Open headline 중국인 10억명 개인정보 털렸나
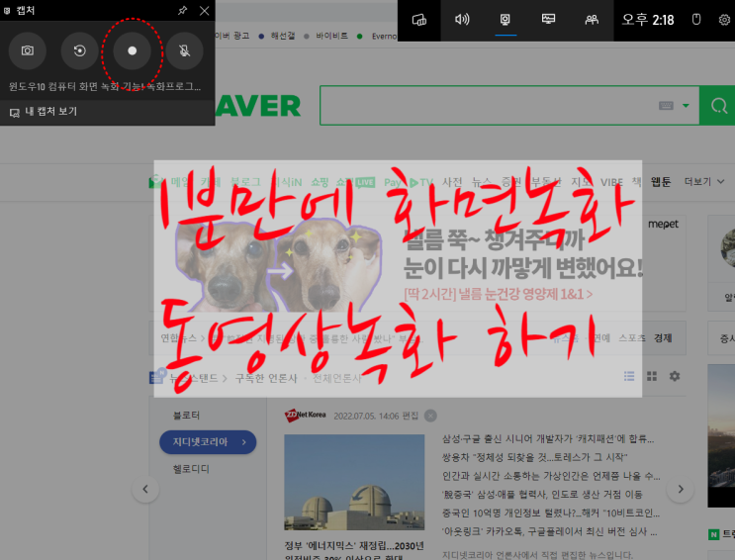This screenshot has width=735, height=560. [x=551, y=513]
